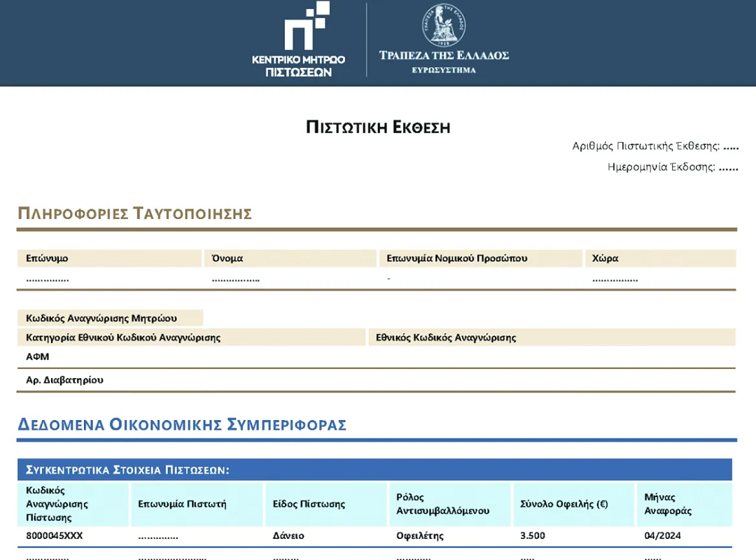Click the Επώνυμο column header
Viewport: 756px width, 560px height.
pyautogui.click(x=48, y=258)
